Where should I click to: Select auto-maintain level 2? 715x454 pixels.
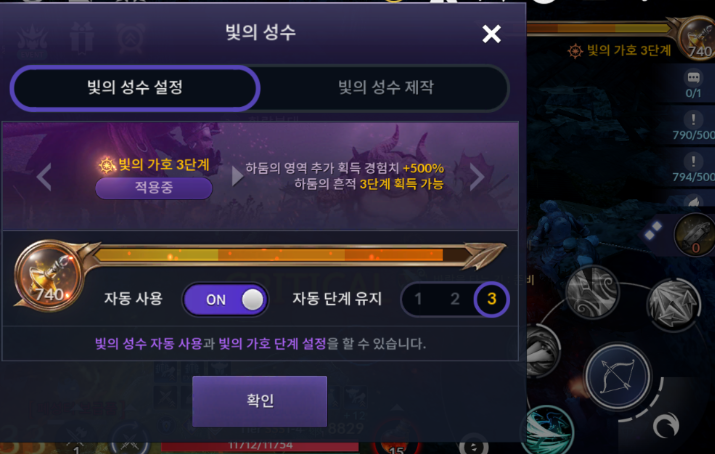point(455,299)
